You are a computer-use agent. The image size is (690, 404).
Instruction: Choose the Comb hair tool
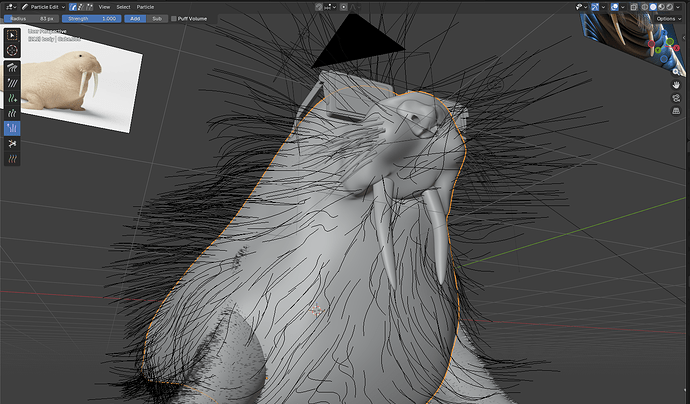12,68
